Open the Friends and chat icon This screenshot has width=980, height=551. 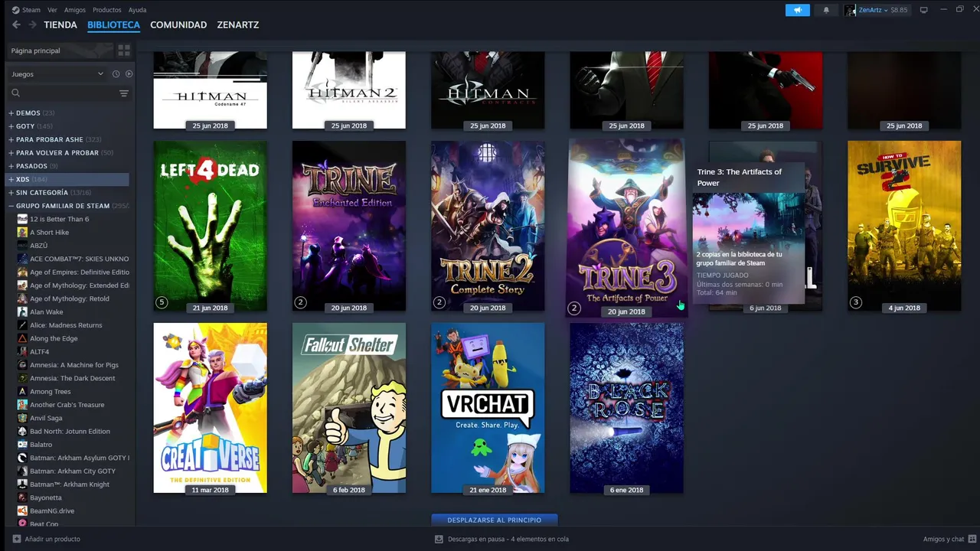(972, 539)
